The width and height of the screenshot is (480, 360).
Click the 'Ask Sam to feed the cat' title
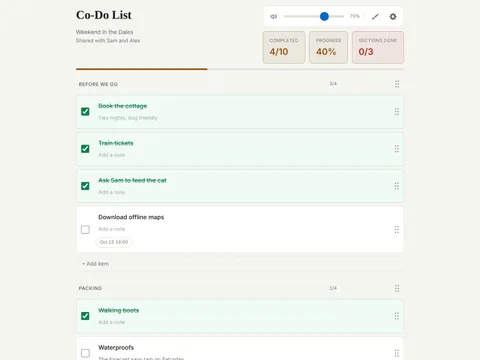[132, 180]
